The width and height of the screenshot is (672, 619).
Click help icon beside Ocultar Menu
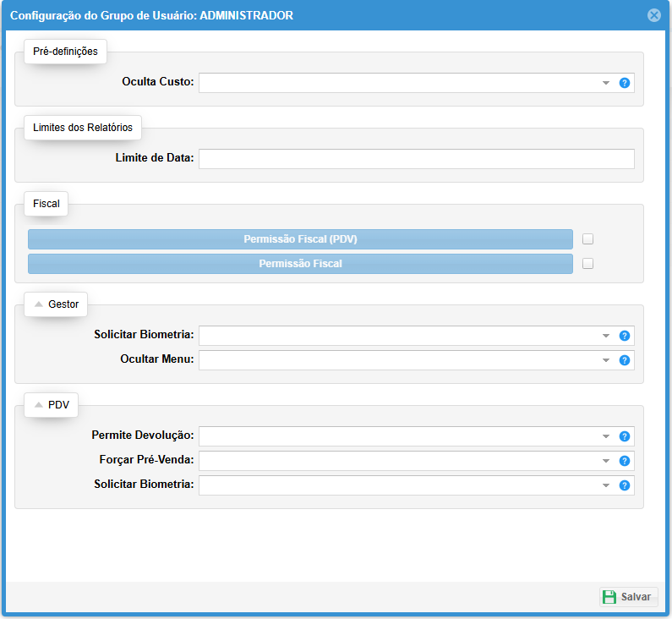(x=625, y=360)
